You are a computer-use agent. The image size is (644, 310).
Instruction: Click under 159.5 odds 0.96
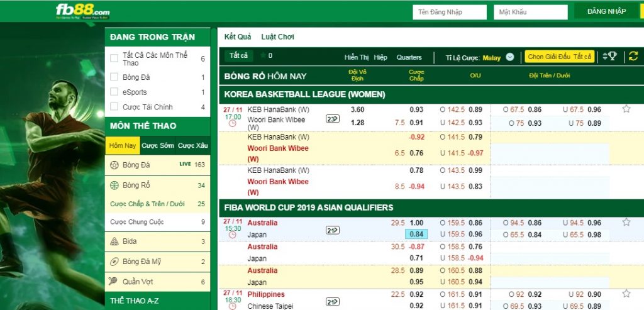(x=475, y=234)
